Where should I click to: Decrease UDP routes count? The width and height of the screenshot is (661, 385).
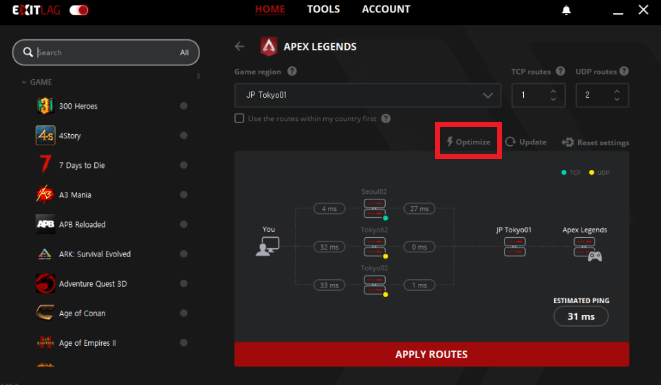point(617,99)
